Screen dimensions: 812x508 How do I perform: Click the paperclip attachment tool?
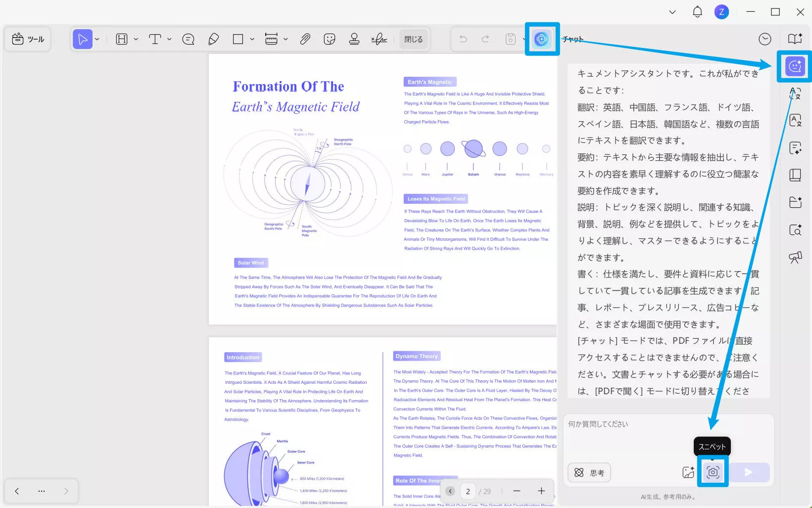(305, 39)
